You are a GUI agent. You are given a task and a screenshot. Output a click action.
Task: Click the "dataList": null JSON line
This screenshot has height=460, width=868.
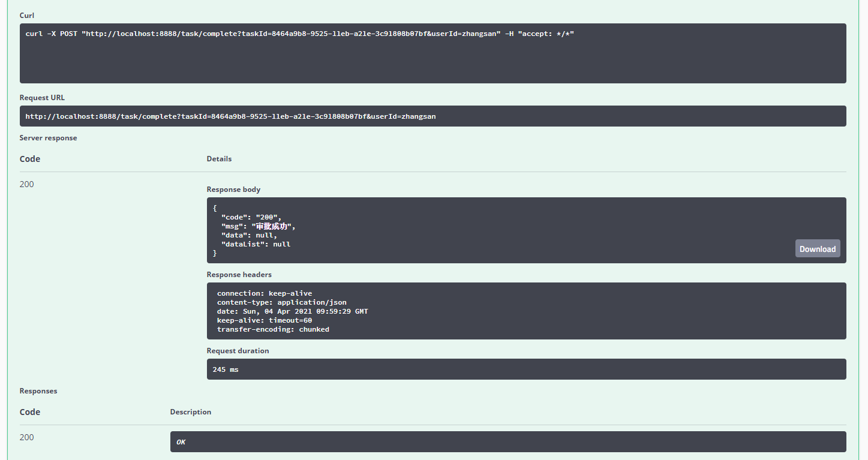point(256,245)
